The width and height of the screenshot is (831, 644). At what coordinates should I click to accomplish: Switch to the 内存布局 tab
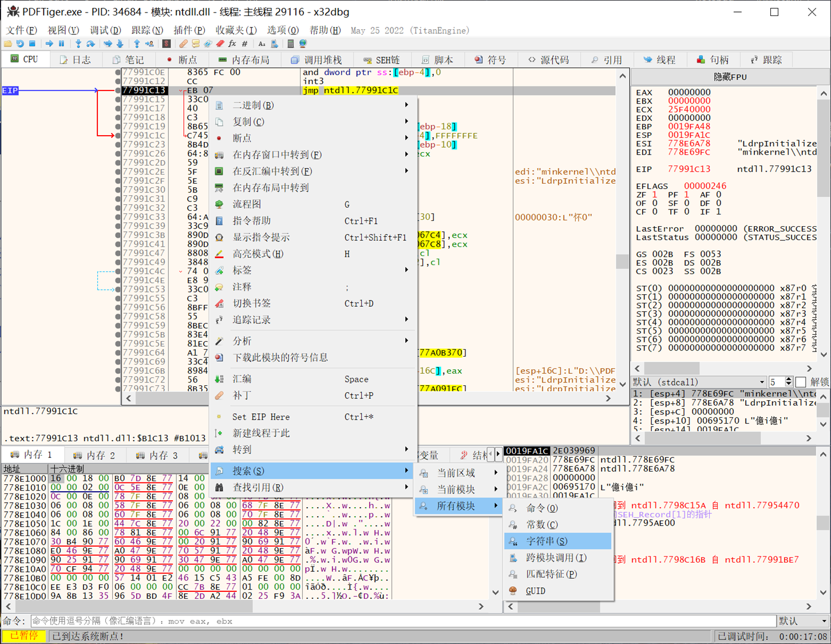[244, 60]
